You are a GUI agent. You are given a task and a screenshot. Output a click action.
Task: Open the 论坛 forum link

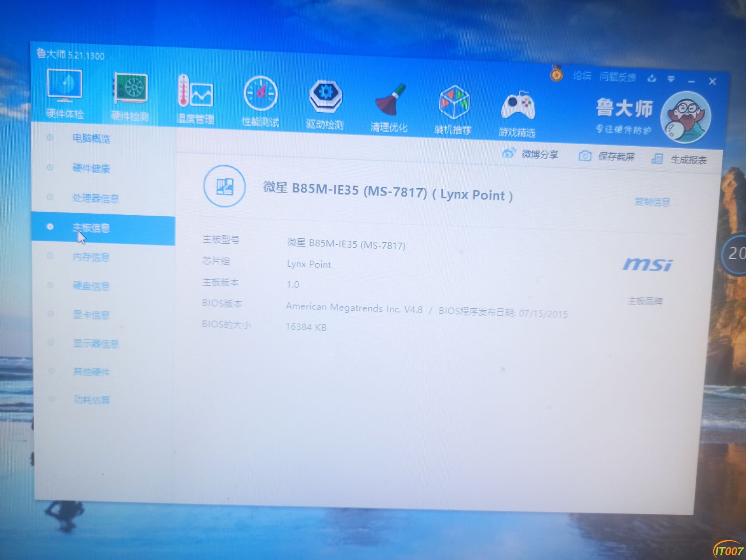click(582, 75)
